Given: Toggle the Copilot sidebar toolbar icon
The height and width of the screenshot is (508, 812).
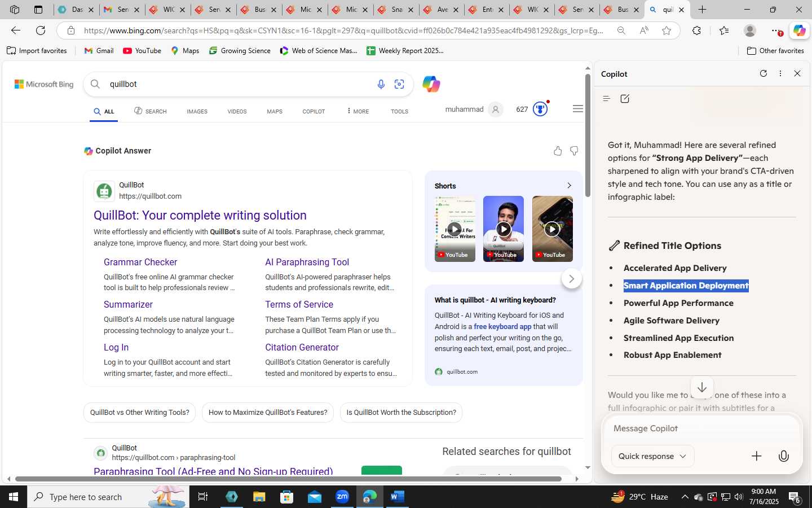Looking at the screenshot, I should pos(799,30).
